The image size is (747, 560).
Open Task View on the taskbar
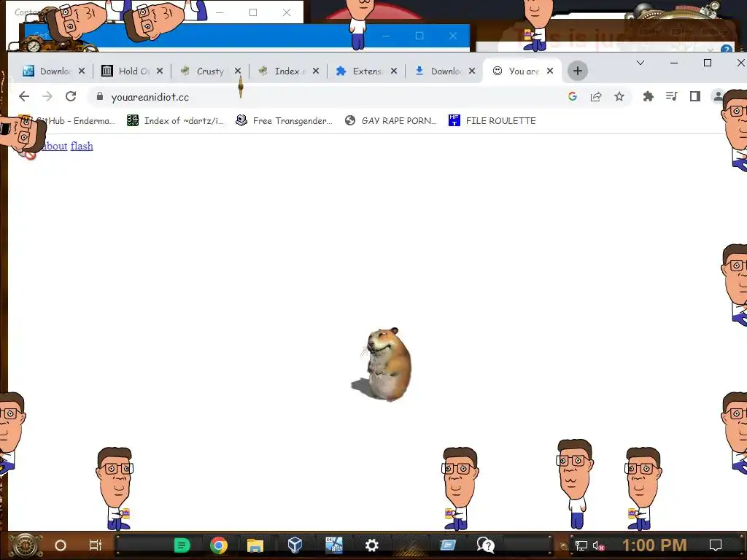click(96, 545)
